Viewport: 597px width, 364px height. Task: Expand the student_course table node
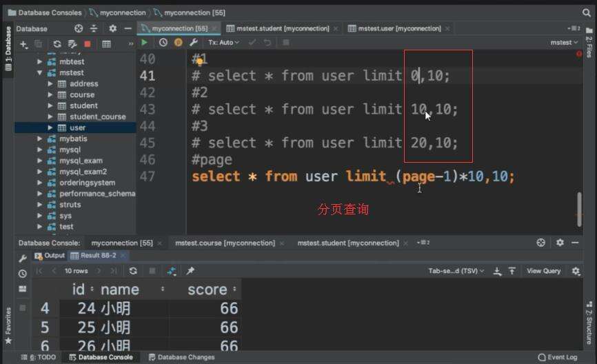click(50, 117)
